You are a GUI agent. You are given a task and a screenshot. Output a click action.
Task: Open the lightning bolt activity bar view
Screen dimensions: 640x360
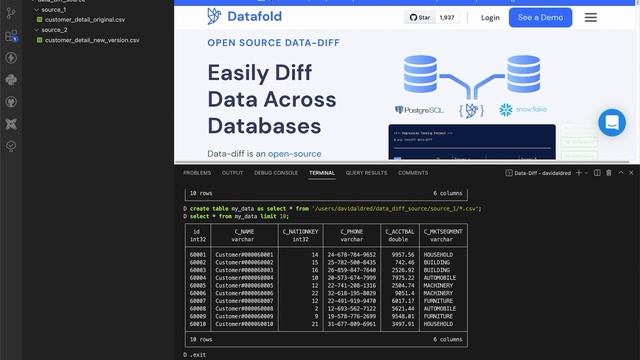click(11, 58)
